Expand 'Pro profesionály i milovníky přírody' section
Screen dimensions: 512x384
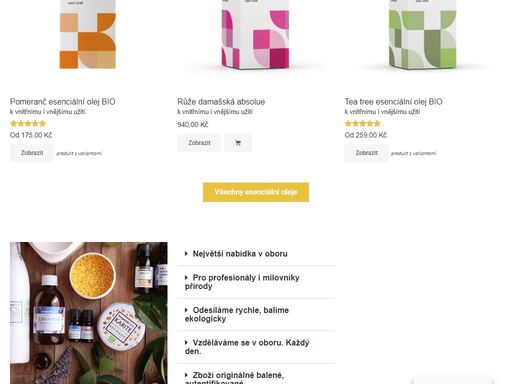click(256, 282)
